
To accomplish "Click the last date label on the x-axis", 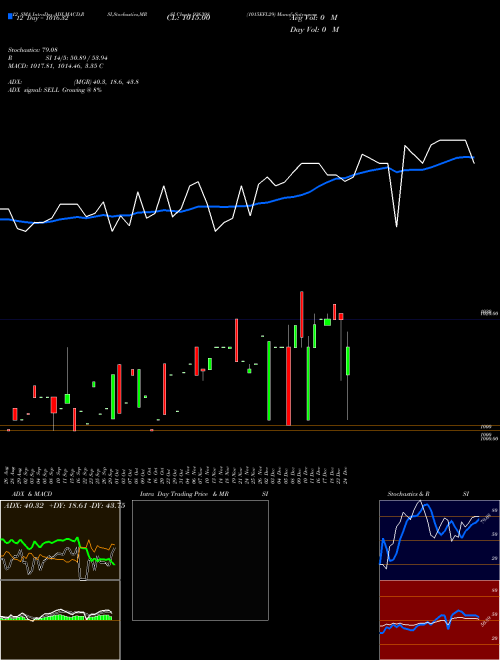I will [346, 475].
